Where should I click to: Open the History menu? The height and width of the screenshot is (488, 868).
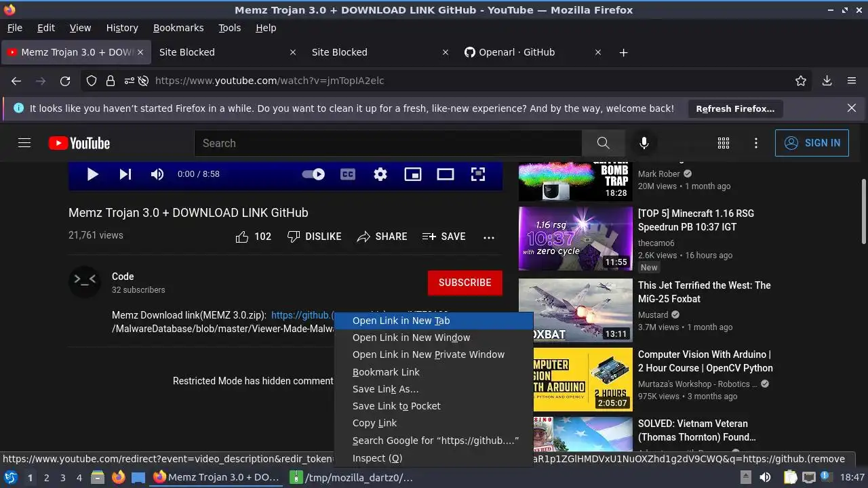click(x=122, y=28)
